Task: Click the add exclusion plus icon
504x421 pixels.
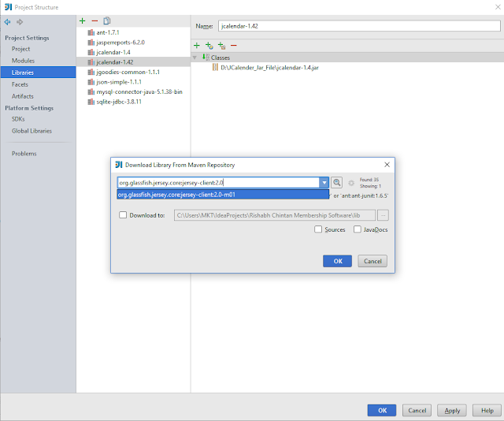Action: [x=221, y=46]
